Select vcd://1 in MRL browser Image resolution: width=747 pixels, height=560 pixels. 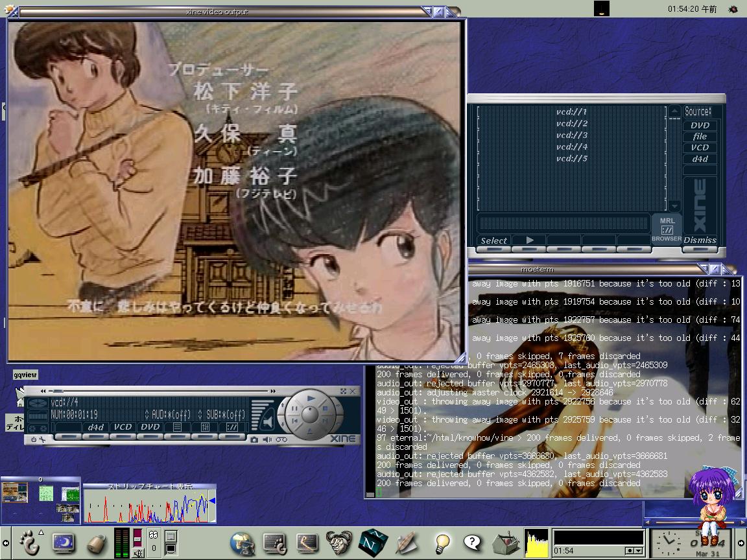point(571,112)
